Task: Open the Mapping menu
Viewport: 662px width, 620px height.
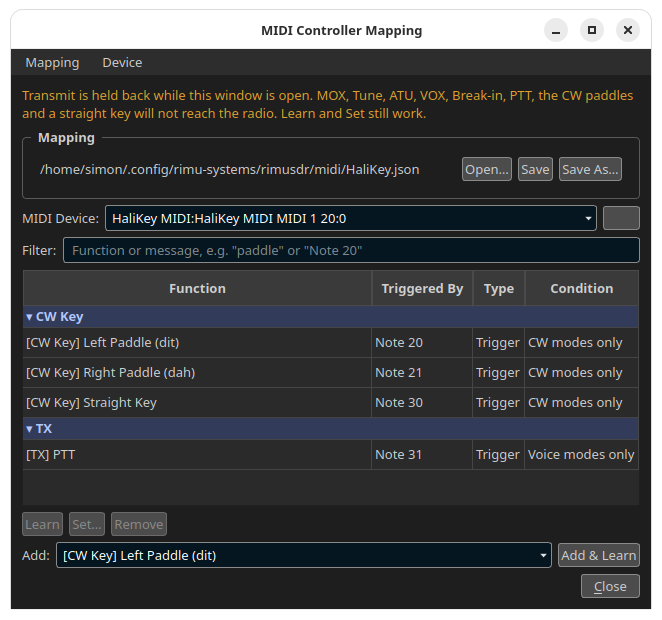Action: coord(52,62)
